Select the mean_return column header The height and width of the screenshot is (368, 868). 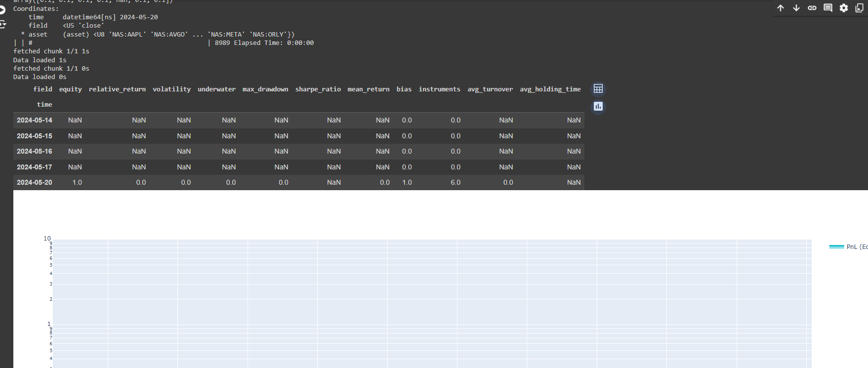tap(369, 89)
